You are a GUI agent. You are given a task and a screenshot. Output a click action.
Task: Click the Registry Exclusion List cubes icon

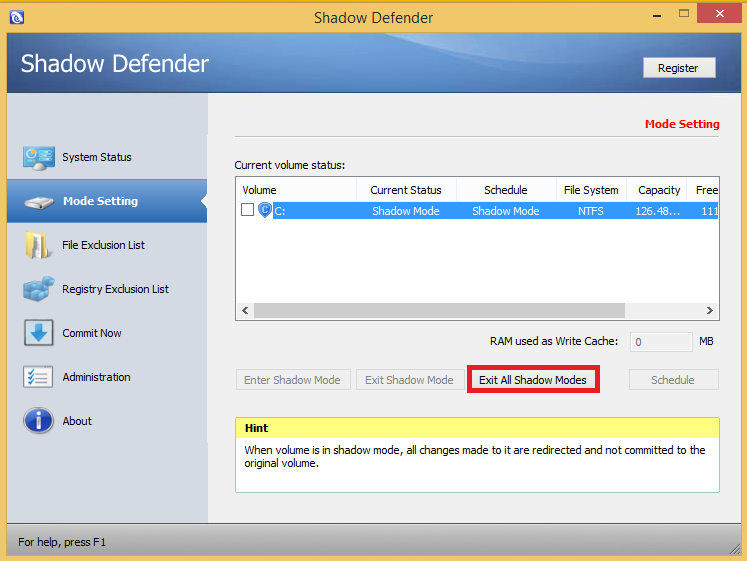[x=39, y=289]
